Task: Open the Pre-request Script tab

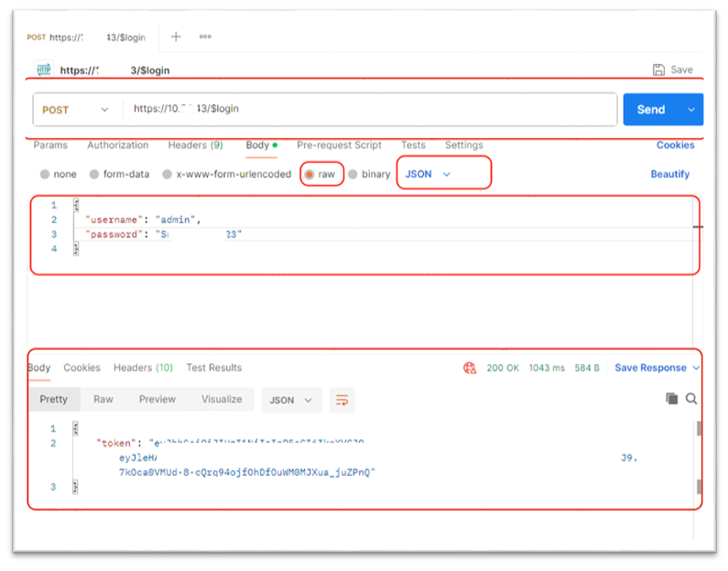Action: pos(339,145)
